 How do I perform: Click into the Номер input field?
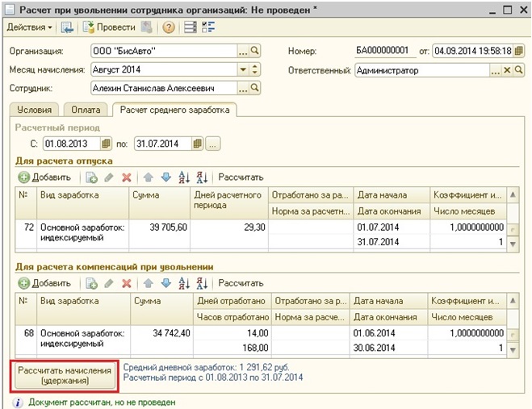pyautogui.click(x=384, y=50)
